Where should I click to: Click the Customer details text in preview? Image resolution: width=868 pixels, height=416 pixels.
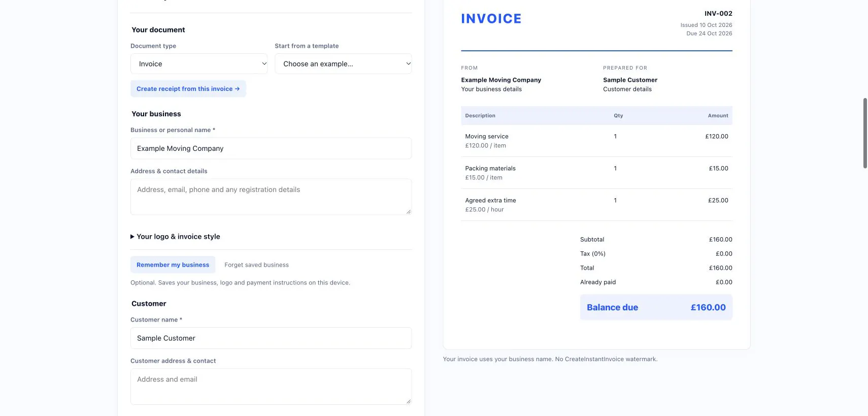tap(627, 89)
